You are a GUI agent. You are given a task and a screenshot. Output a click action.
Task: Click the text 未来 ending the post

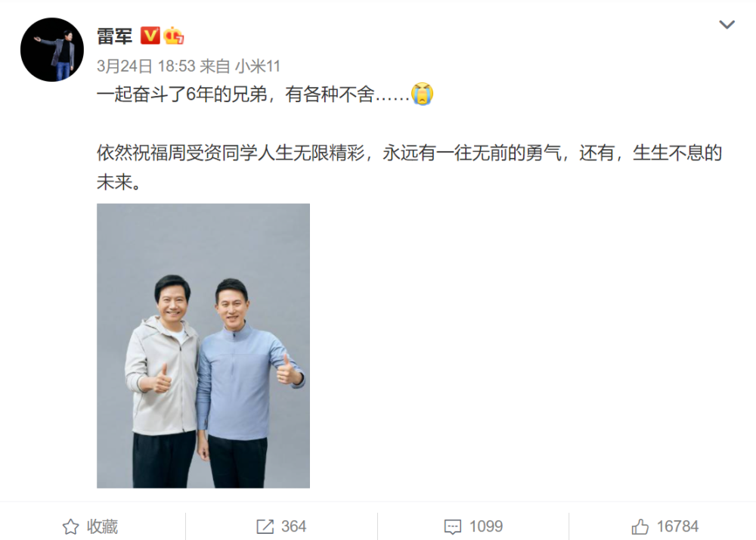115,182
